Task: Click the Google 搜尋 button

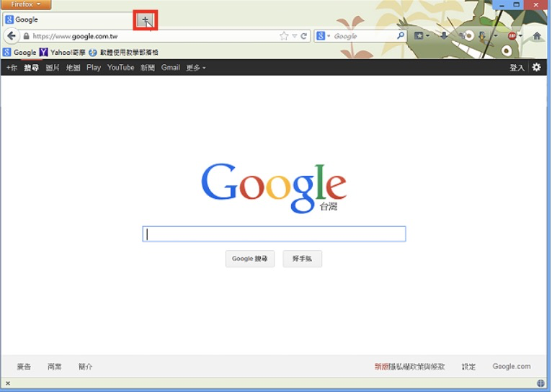Action: 249,259
